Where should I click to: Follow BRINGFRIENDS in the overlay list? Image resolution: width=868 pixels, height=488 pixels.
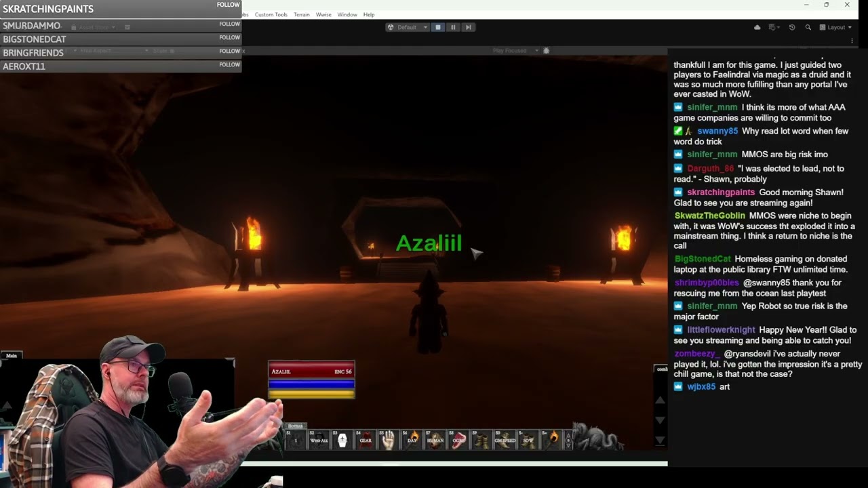coord(229,51)
